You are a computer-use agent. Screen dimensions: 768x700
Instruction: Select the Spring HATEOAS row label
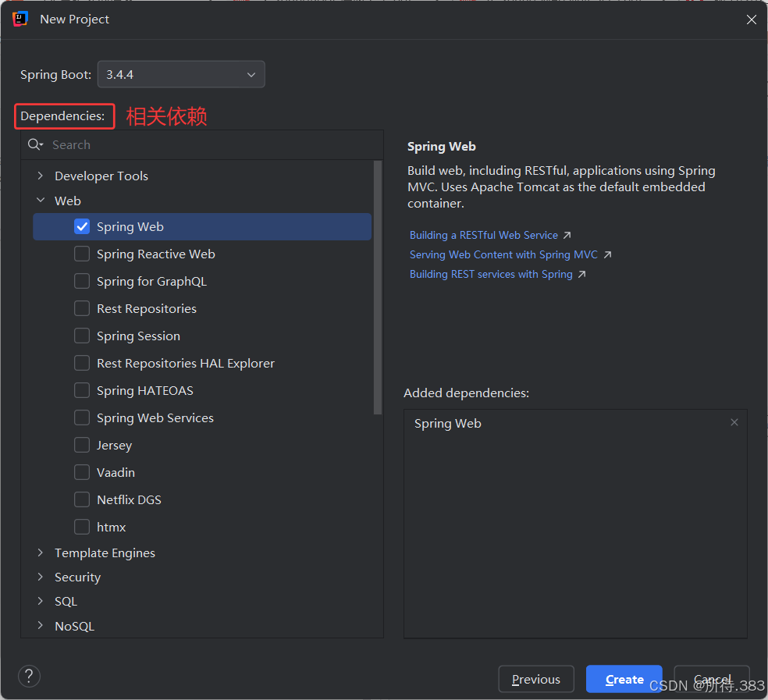pos(145,390)
